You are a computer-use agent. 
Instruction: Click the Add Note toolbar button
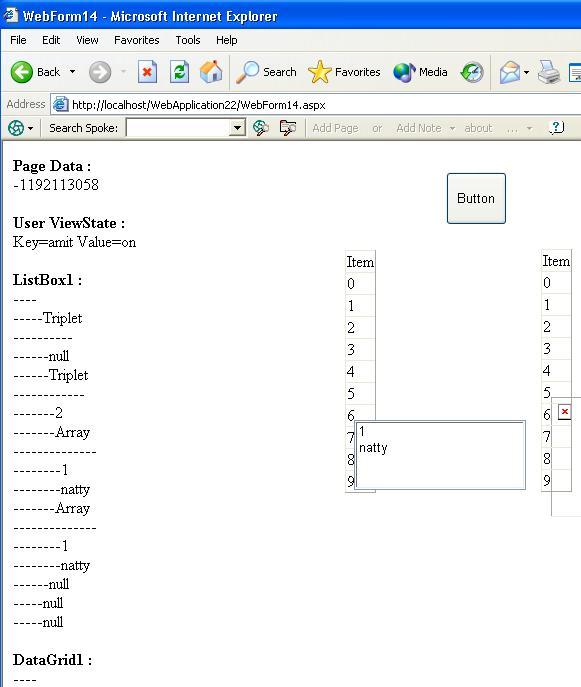coord(418,128)
